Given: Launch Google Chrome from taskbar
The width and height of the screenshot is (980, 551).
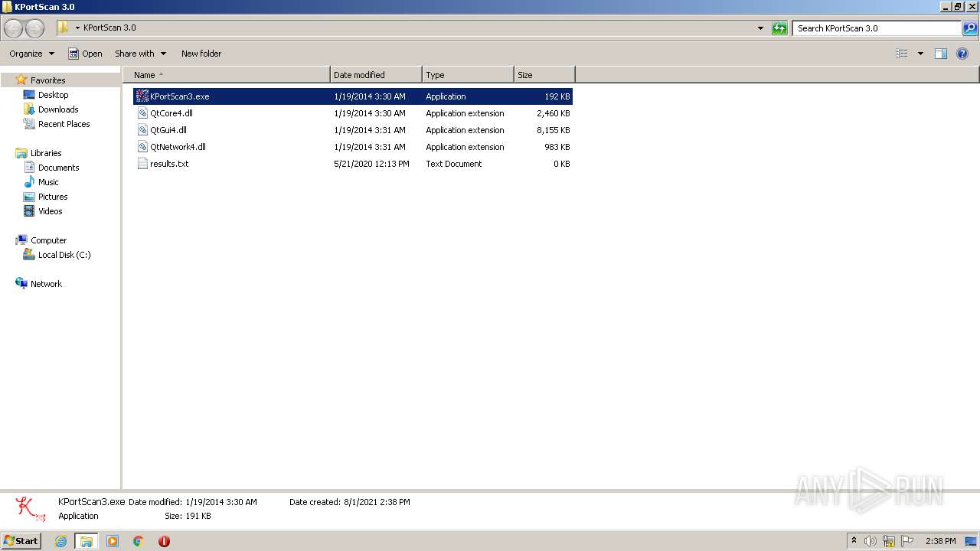Looking at the screenshot, I should [x=139, y=541].
